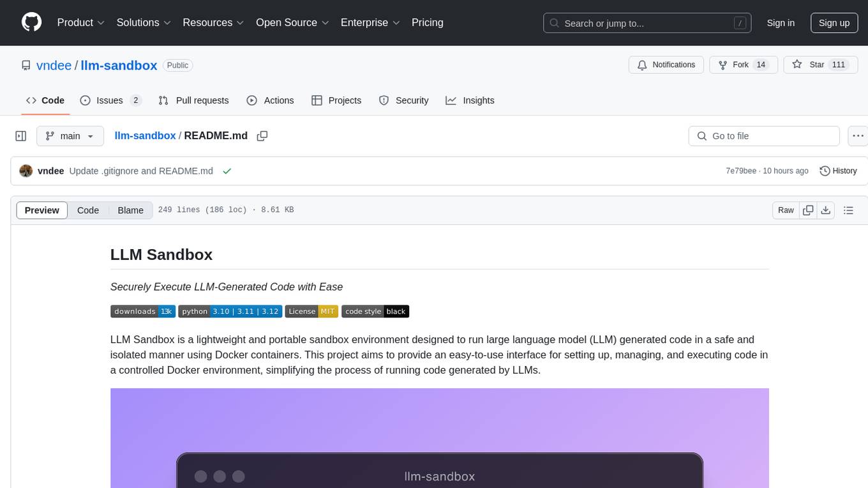
Task: Click the Notifications bell button
Action: tap(666, 65)
